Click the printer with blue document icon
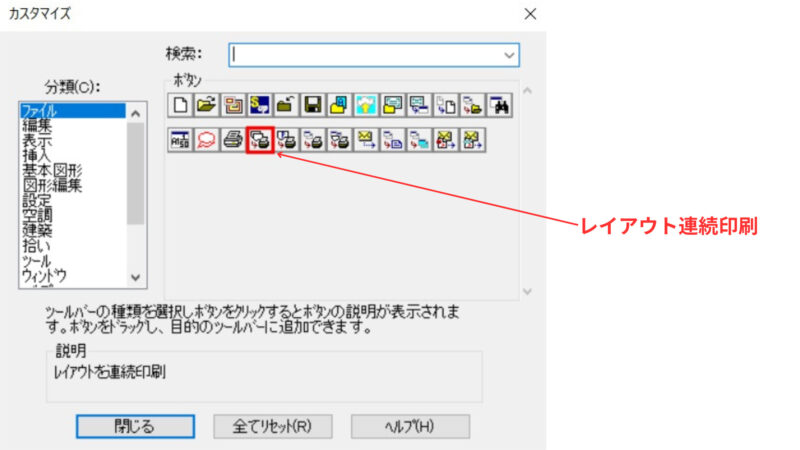 click(286, 140)
